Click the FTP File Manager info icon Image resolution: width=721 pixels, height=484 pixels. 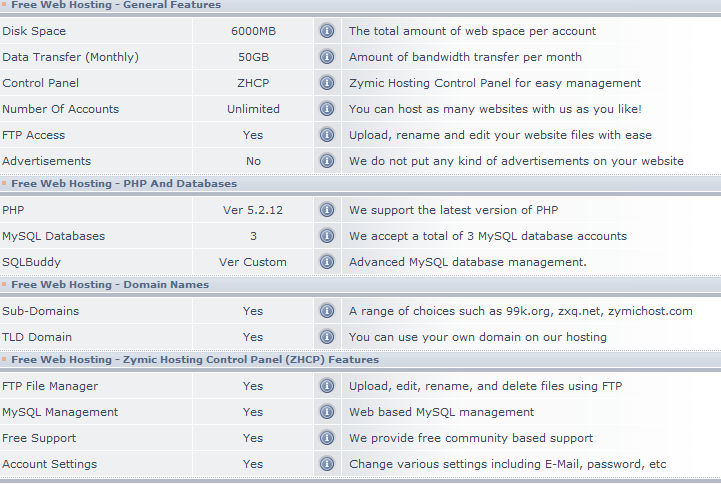click(x=327, y=386)
